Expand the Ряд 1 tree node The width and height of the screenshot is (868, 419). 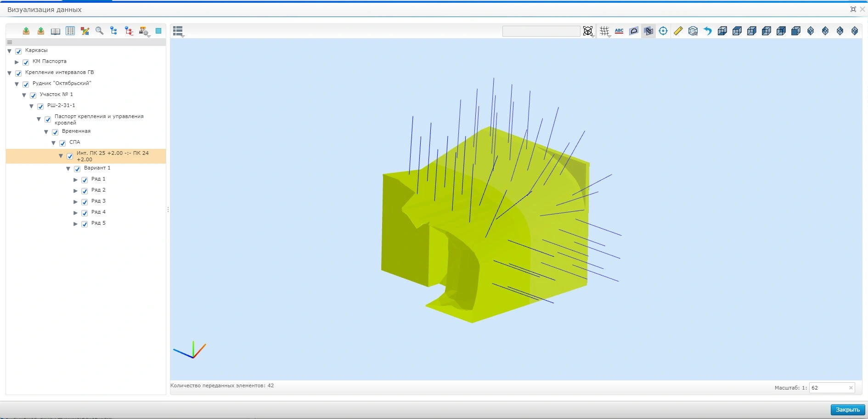click(76, 180)
